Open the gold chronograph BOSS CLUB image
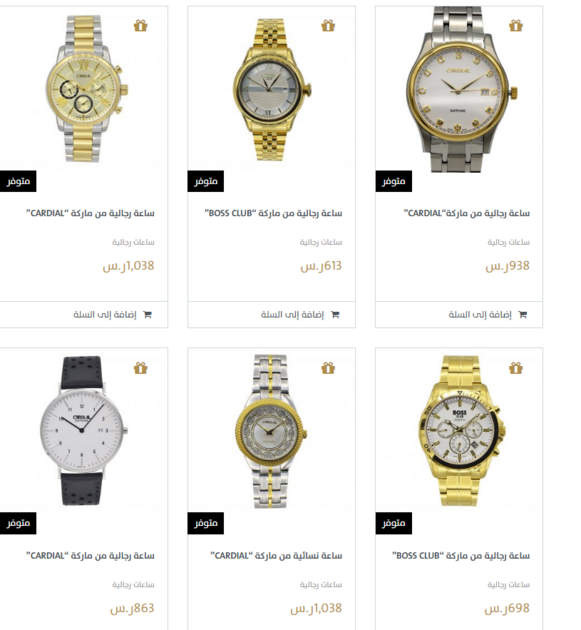Screen dimensions: 581x630 tap(460, 431)
